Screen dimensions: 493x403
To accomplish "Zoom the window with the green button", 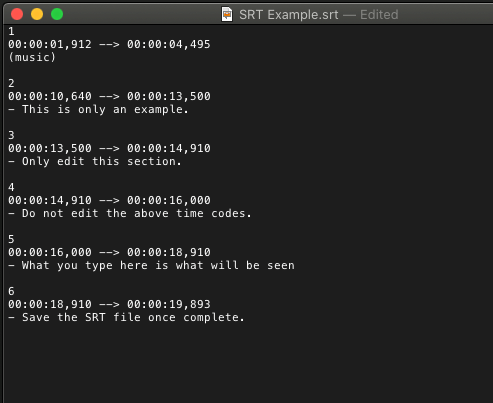I will click(x=57, y=14).
